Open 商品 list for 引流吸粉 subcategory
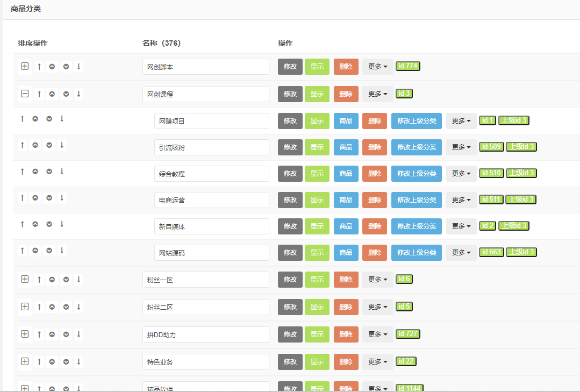 (346, 147)
